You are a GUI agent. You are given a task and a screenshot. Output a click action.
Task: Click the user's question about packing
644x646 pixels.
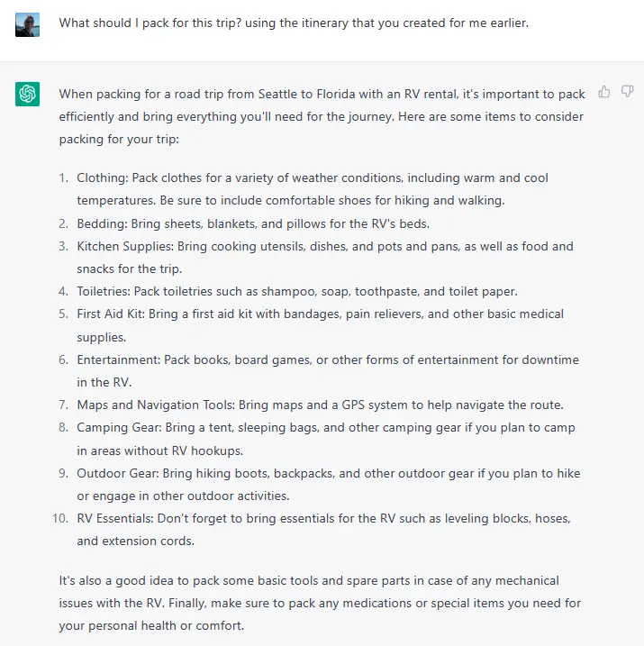coord(294,23)
